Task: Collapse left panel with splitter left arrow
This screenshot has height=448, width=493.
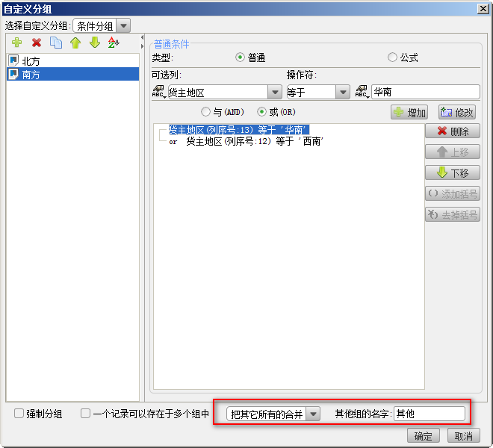Action: pyautogui.click(x=142, y=37)
